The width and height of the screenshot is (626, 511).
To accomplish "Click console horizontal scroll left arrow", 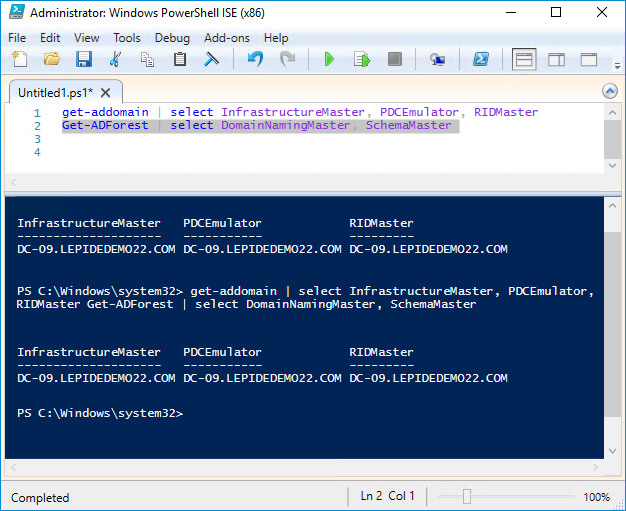I will (13, 467).
